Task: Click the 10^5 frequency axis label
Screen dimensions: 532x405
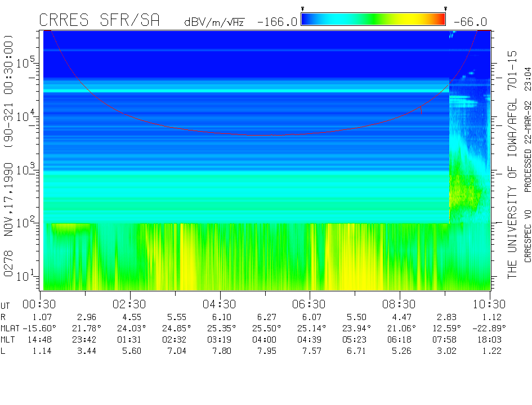Action: [x=26, y=62]
